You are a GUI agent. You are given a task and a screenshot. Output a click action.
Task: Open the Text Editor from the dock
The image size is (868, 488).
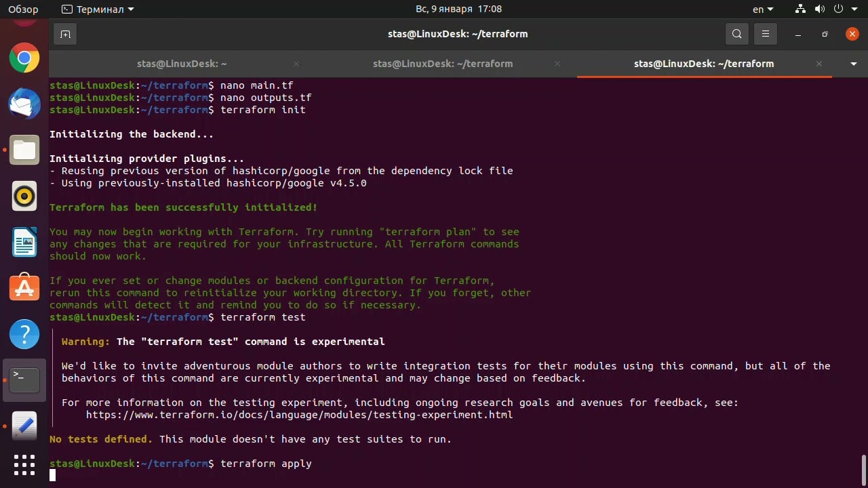point(24,426)
